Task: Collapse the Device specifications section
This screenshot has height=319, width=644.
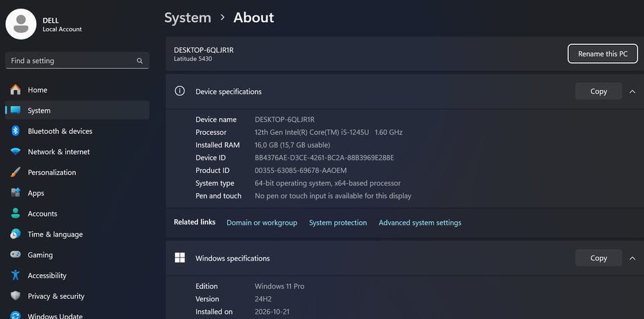Action: click(x=633, y=92)
